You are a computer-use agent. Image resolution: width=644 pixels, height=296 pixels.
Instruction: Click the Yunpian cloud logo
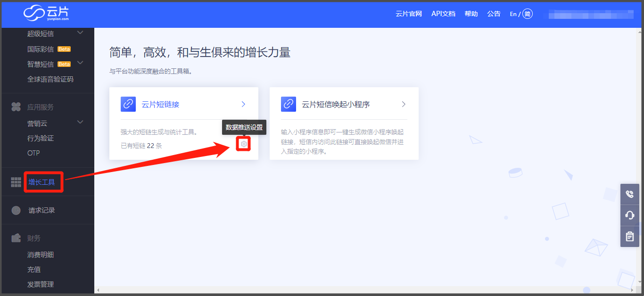(x=46, y=13)
